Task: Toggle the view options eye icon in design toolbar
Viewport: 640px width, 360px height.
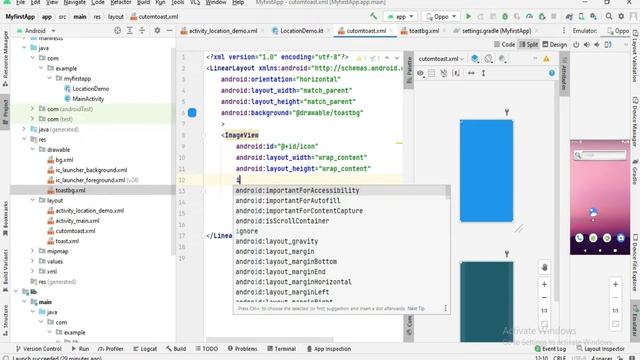Action: pyautogui.click(x=420, y=73)
